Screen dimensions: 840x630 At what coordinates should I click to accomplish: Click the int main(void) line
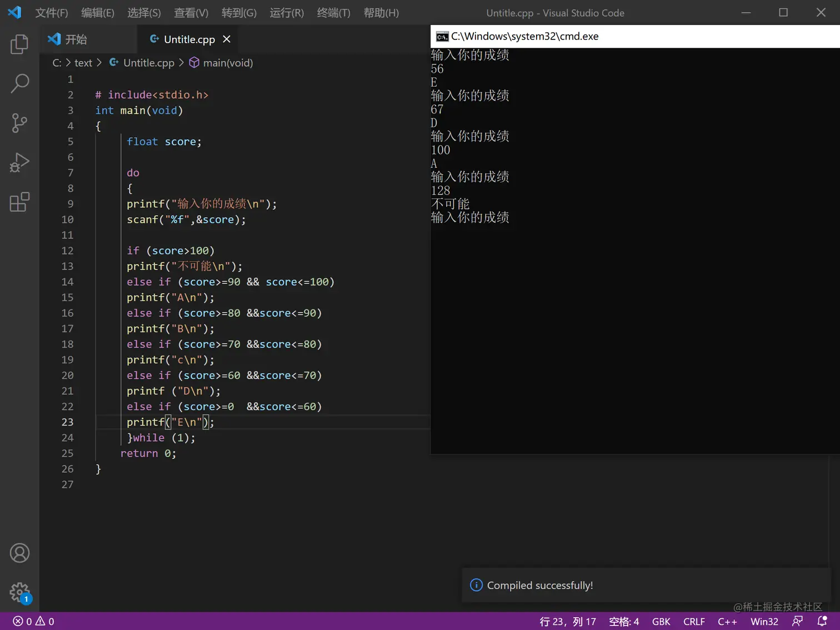click(139, 111)
